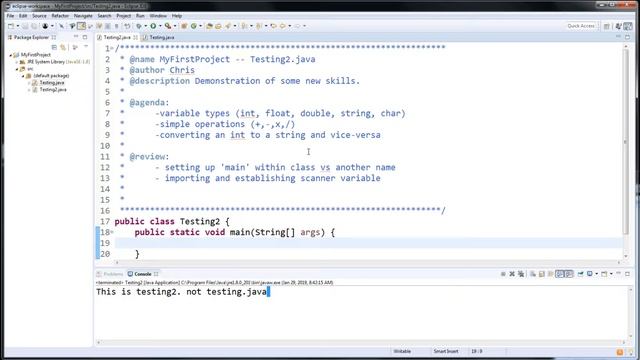Open the Source menu

39,16
